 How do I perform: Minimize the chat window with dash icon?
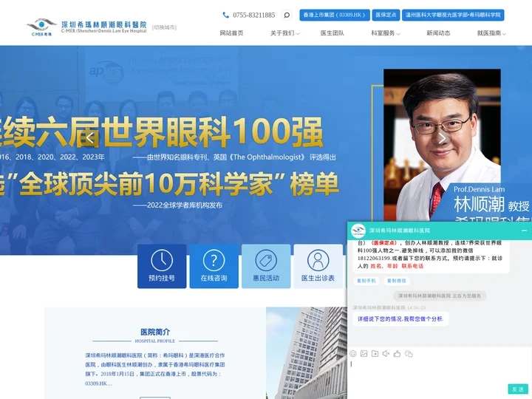(524, 231)
